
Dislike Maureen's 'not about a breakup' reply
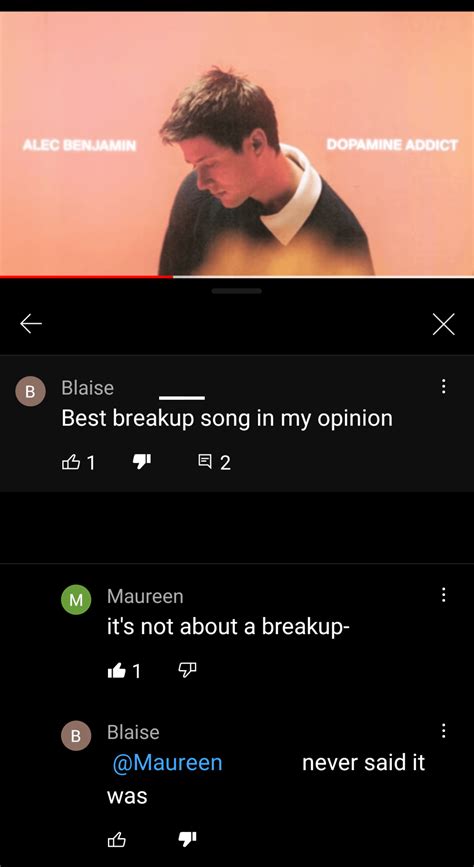tap(187, 670)
